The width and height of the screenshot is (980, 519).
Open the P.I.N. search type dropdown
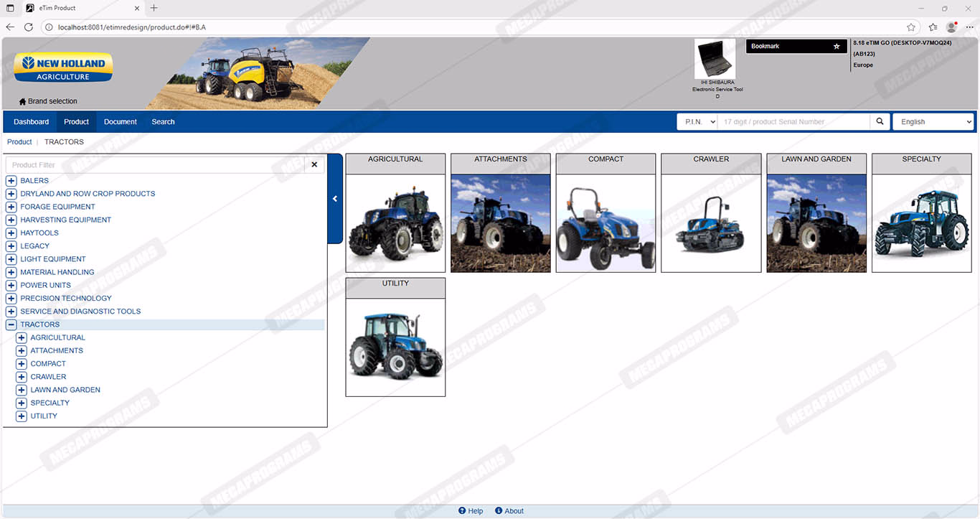[x=697, y=122]
